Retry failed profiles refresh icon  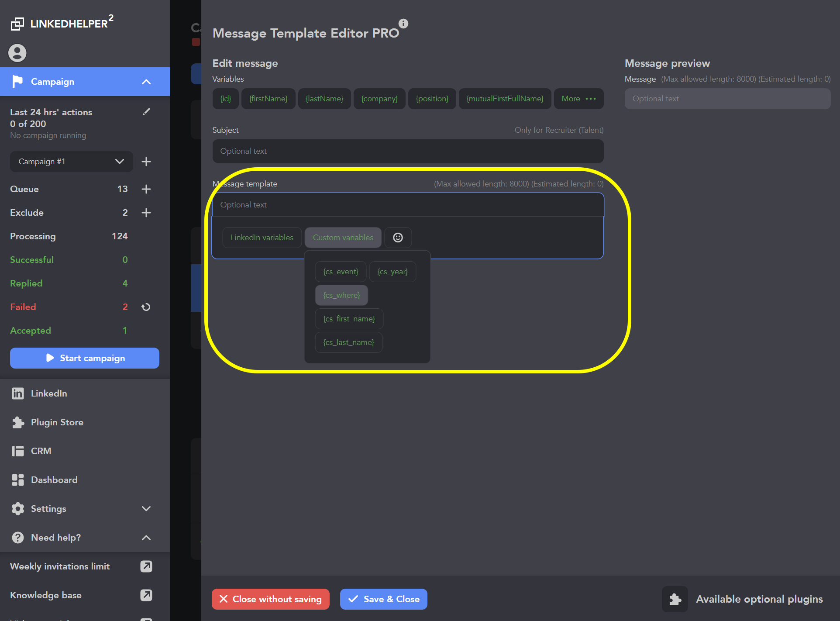pyautogui.click(x=146, y=307)
